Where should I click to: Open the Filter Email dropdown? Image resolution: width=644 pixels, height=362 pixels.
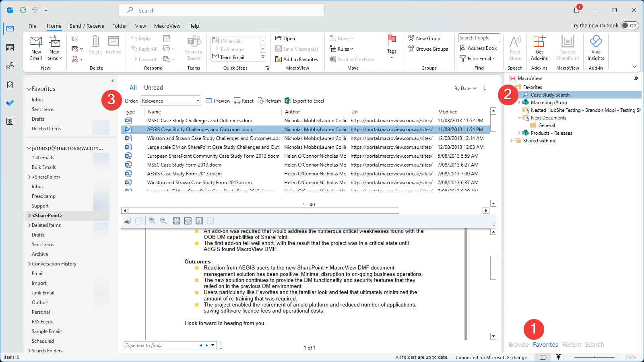point(477,59)
